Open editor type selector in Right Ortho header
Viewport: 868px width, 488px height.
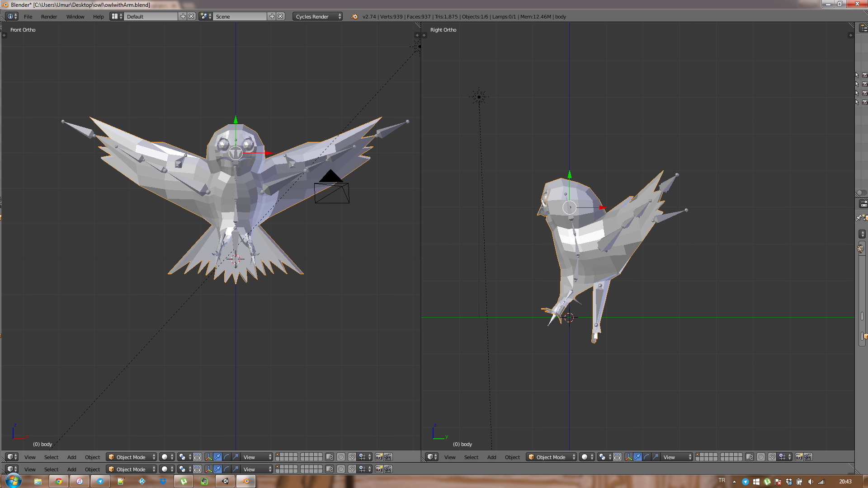432,457
